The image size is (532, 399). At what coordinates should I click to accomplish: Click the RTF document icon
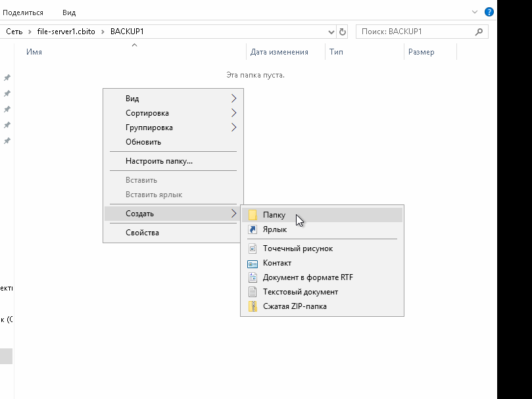click(253, 277)
